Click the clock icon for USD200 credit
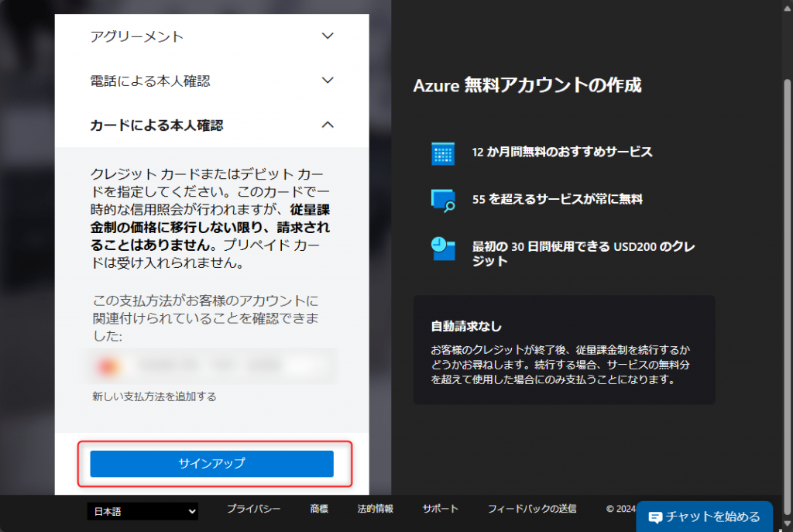 pos(443,249)
